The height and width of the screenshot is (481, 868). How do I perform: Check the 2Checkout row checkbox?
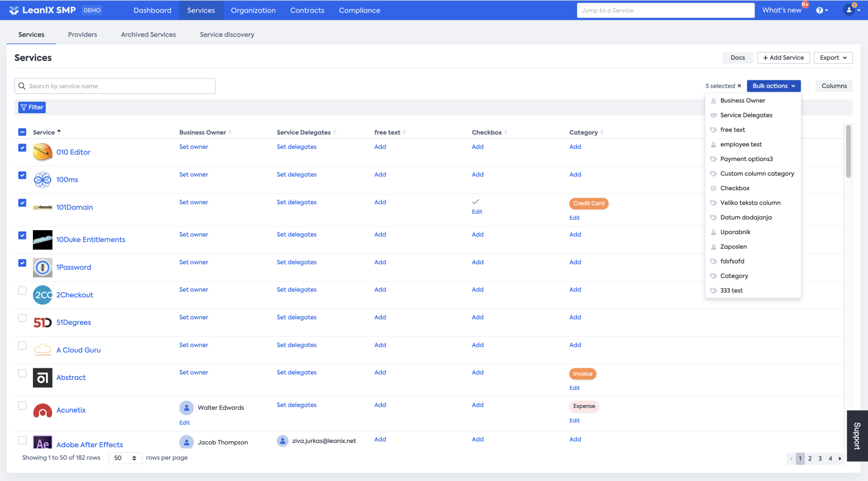coord(22,290)
